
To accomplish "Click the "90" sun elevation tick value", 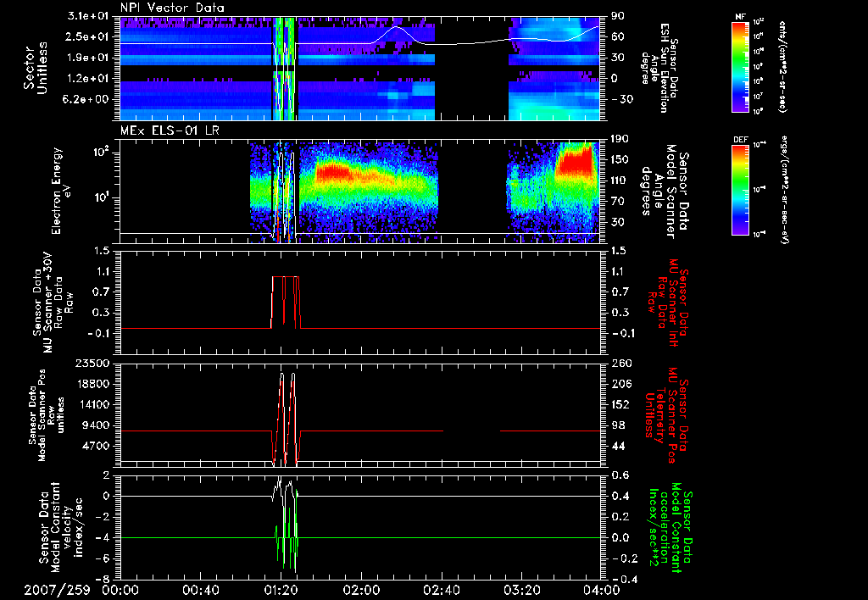I will click(617, 16).
